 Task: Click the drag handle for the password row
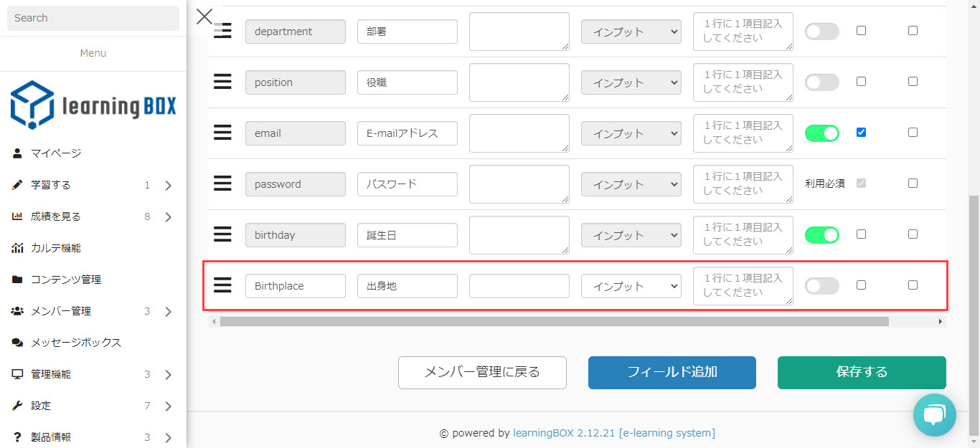click(x=222, y=184)
